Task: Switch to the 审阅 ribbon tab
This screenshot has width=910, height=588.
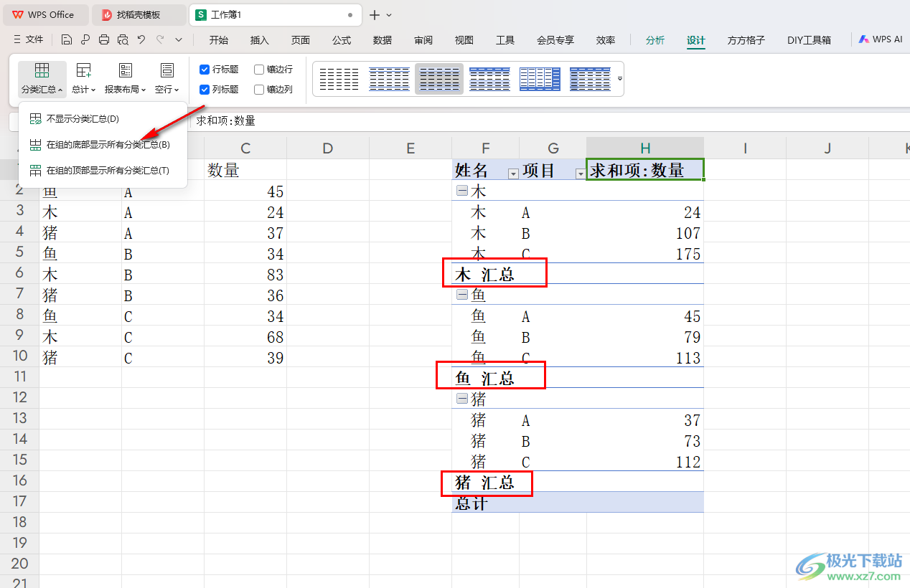Action: tap(423, 40)
